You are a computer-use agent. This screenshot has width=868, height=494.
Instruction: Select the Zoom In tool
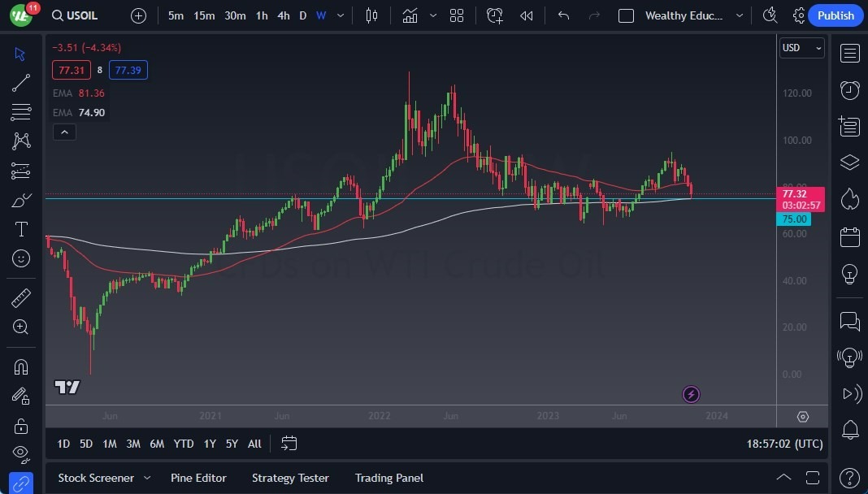point(20,327)
